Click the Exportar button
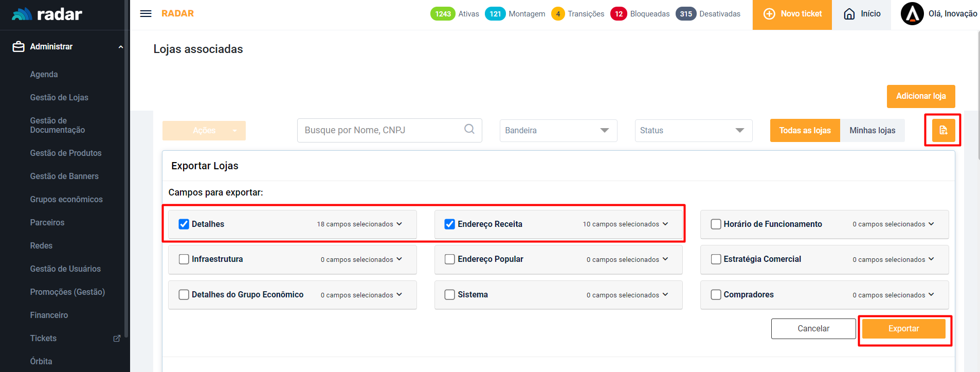 click(903, 329)
